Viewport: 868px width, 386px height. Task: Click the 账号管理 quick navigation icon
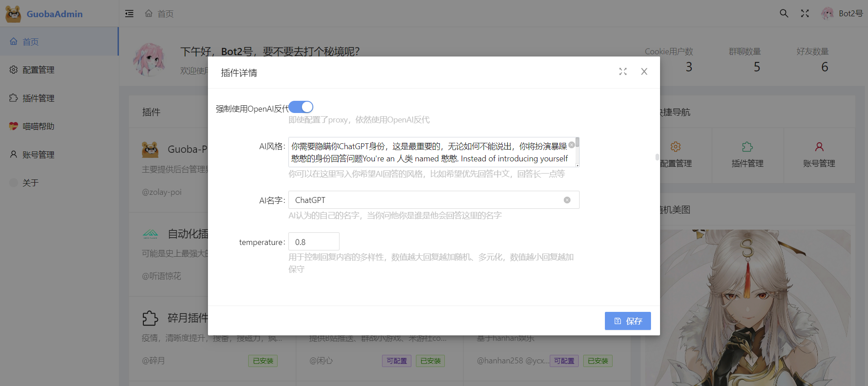819,147
